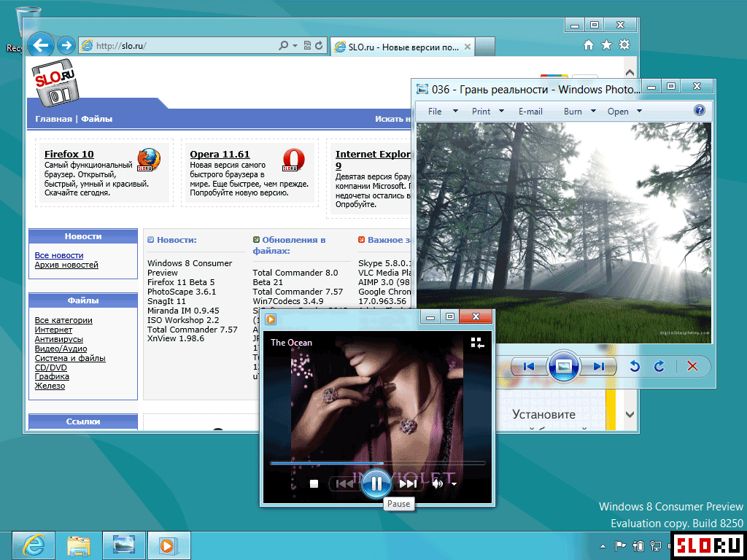Open Антивирусы category link

(x=58, y=339)
